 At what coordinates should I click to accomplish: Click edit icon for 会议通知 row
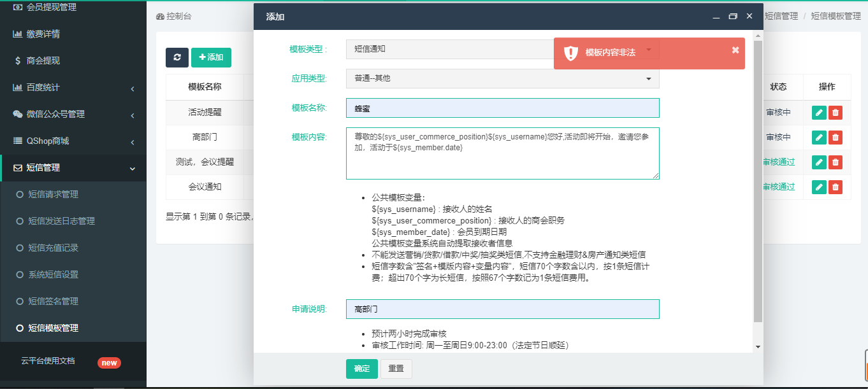pos(819,187)
